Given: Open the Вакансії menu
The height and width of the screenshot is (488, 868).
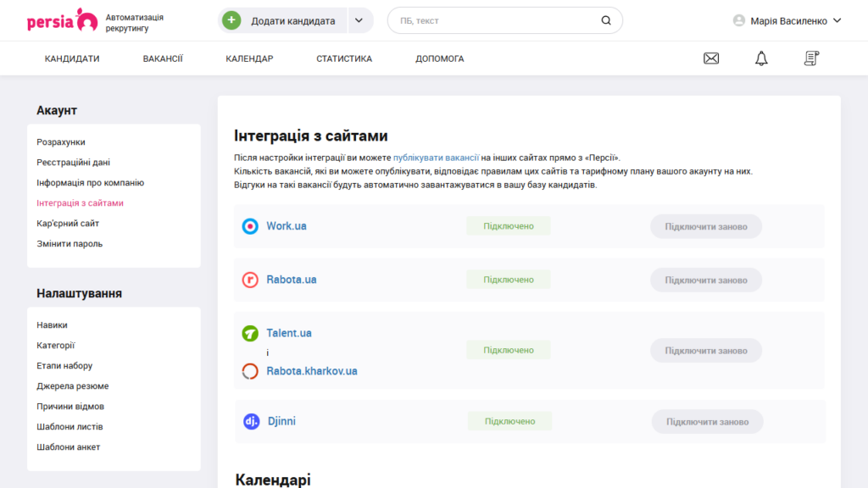Looking at the screenshot, I should [163, 58].
